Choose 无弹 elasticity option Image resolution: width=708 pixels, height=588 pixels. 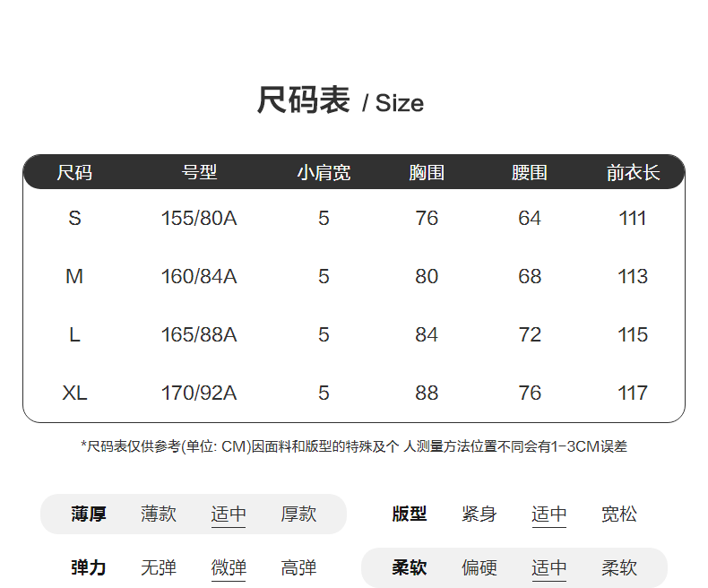click(x=159, y=568)
